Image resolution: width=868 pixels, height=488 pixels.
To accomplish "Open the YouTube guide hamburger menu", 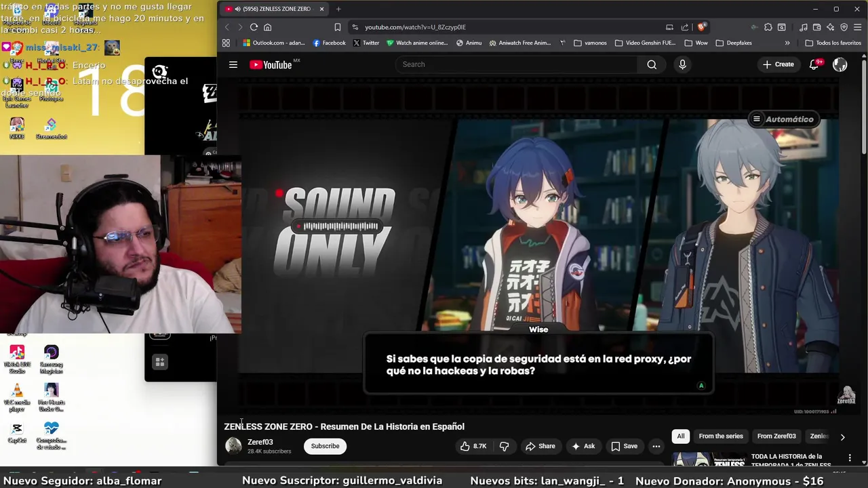I will click(x=233, y=64).
